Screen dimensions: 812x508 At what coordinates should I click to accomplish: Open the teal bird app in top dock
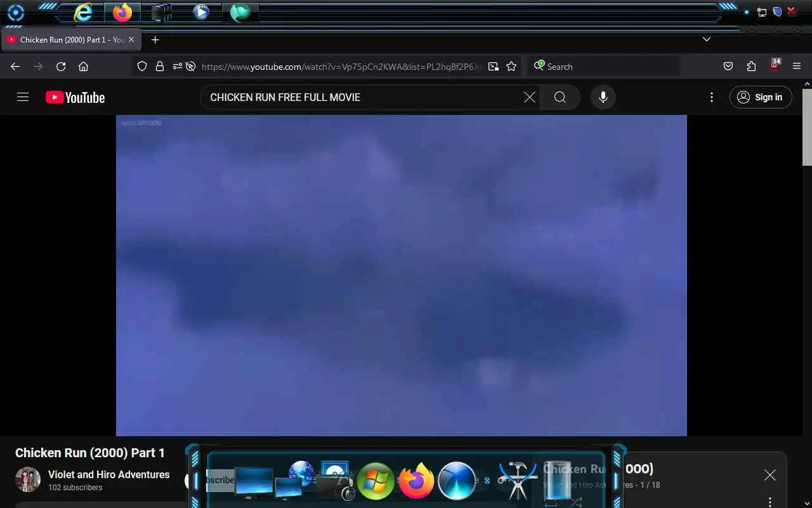tap(240, 12)
